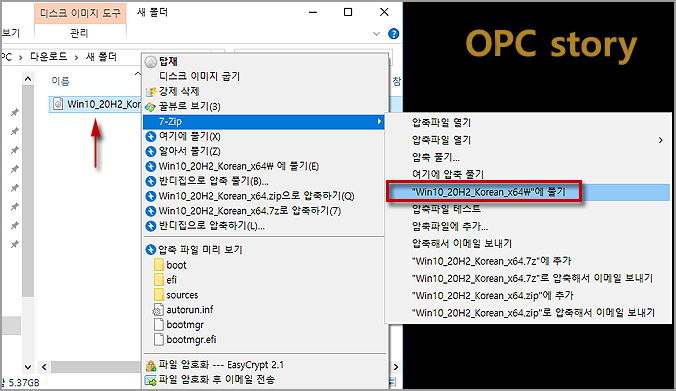Viewport: 676px width, 391px height.
Task: Select 디스크 이미지 굽기 menu entry
Action: pyautogui.click(x=199, y=76)
